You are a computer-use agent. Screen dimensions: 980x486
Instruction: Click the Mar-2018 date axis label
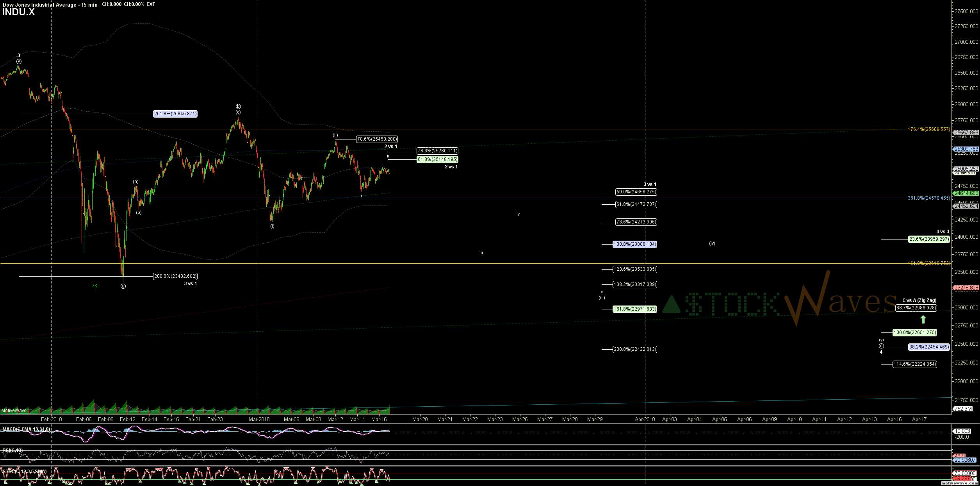click(x=259, y=419)
